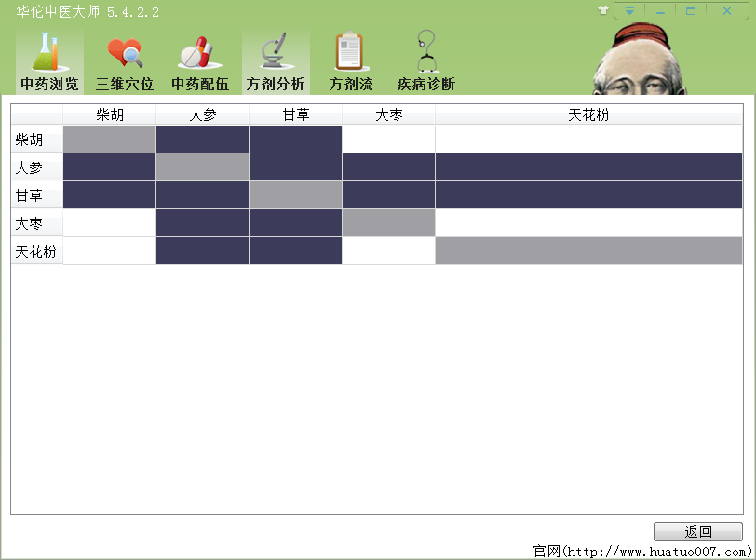Open the 方剂流 clipboard module
756x560 pixels.
[350, 61]
